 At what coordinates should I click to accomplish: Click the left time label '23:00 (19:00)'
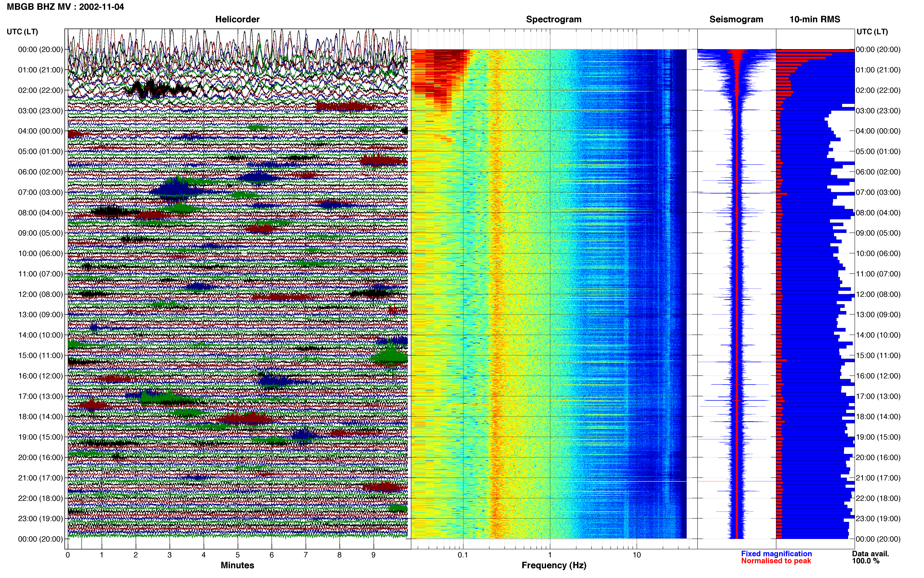pyautogui.click(x=41, y=519)
